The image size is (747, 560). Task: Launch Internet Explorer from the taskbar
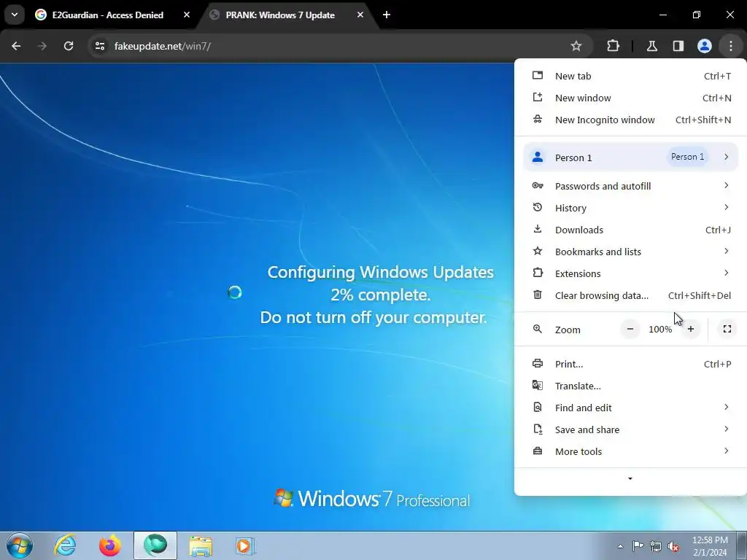[65, 545]
